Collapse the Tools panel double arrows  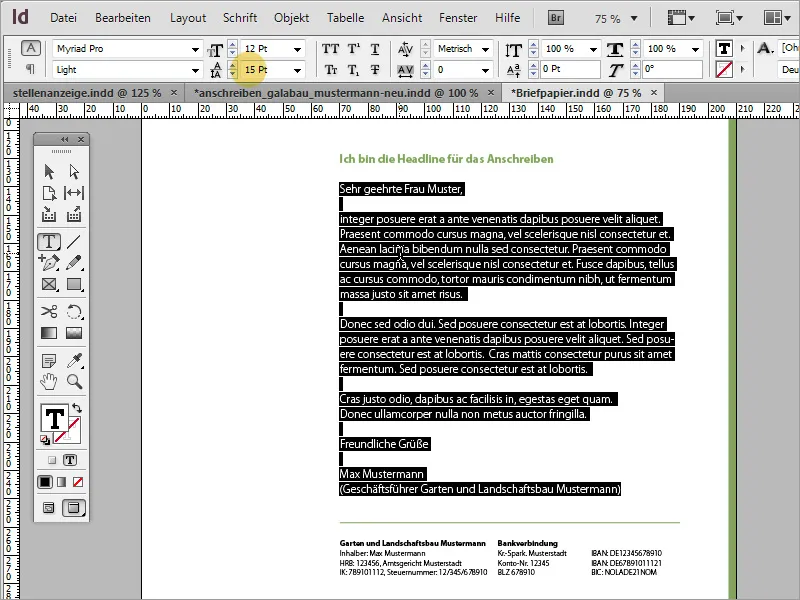(x=64, y=139)
